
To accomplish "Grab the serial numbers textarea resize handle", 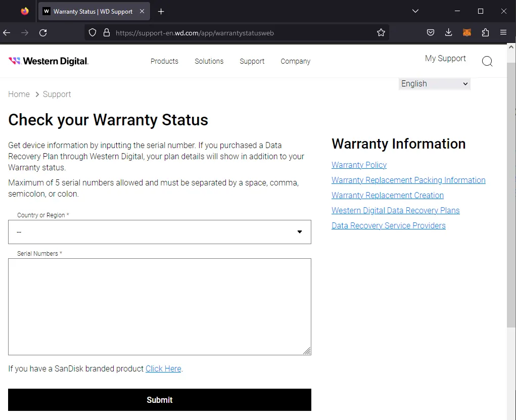I will point(307,351).
